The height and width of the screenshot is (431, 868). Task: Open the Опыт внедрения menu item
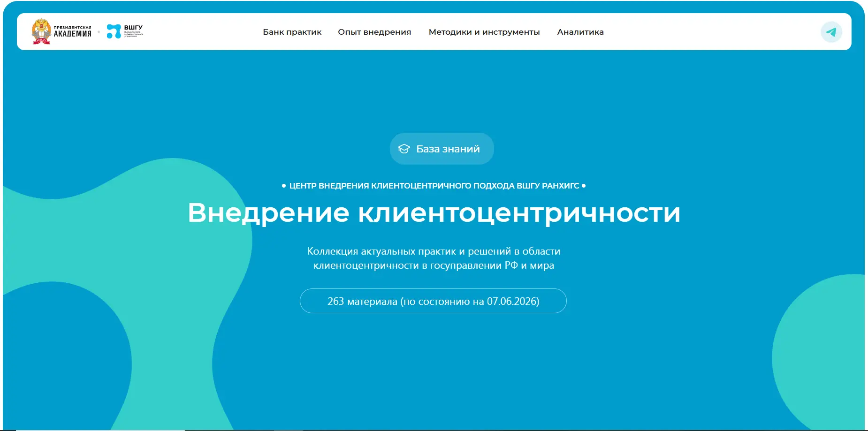374,32
